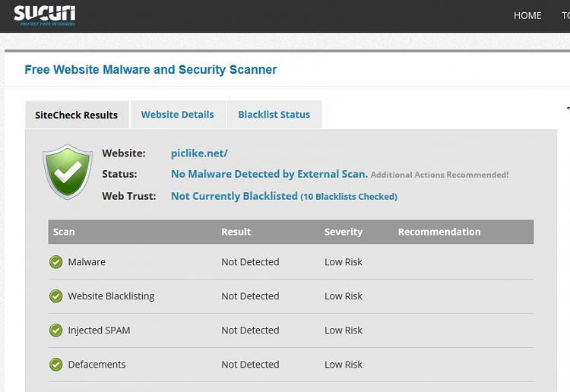The width and height of the screenshot is (570, 392).
Task: Click the Free Website Malware and Security Scanner heading
Action: pos(151,69)
